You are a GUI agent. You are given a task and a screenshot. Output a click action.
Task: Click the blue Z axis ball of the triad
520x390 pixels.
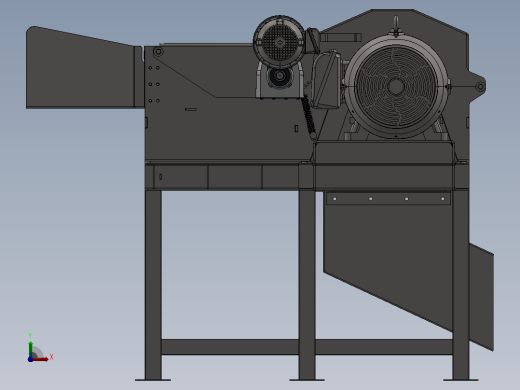pyautogui.click(x=30, y=359)
